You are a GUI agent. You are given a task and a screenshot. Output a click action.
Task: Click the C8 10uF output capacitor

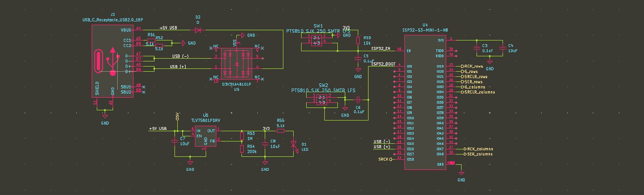(x=265, y=144)
